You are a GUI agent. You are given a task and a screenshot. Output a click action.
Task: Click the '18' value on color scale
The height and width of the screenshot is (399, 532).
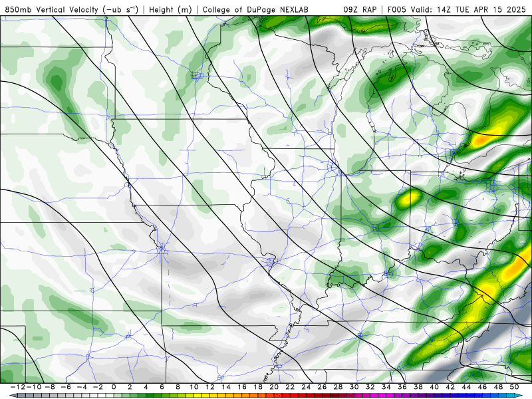(x=258, y=387)
